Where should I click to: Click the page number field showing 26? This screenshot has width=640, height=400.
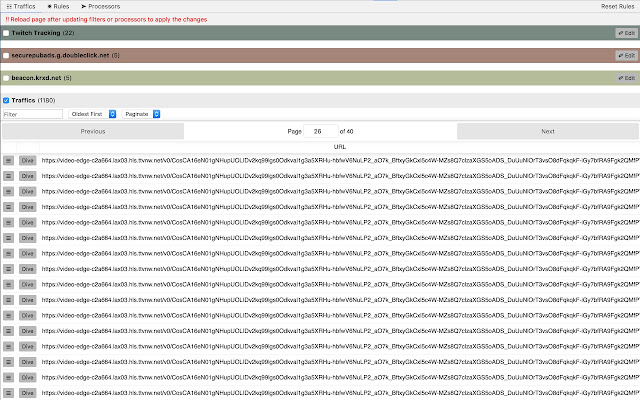pos(320,131)
